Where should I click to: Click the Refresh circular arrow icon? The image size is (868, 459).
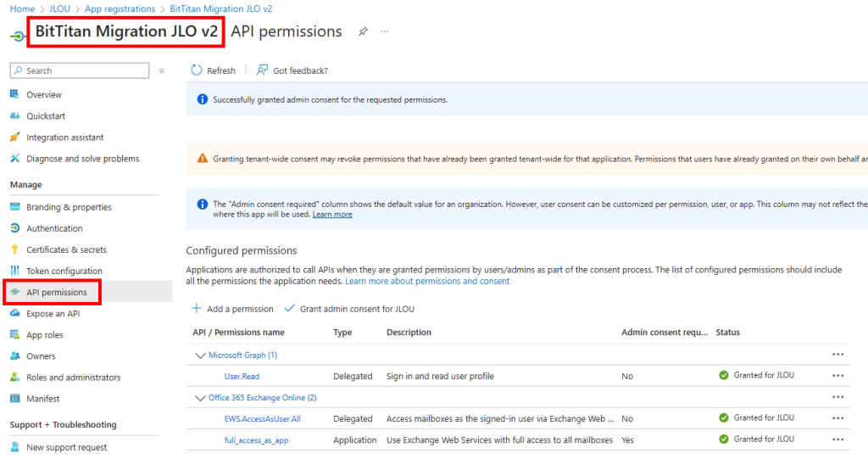click(197, 70)
